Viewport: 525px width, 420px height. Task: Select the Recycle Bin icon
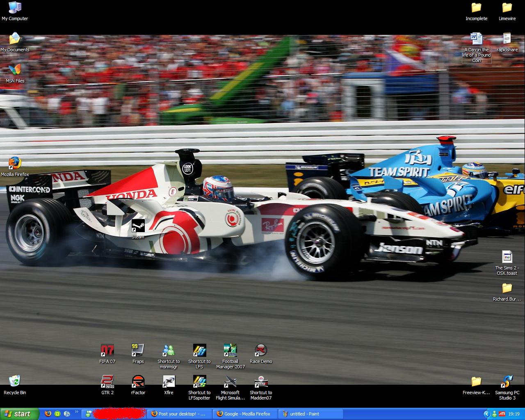(x=15, y=385)
